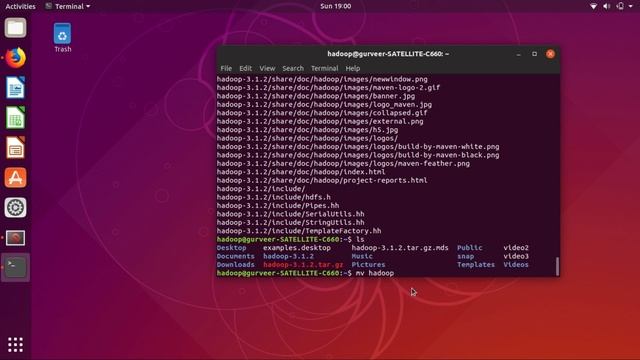Open the Help menu in Terminal
640x360 pixels.
353,68
